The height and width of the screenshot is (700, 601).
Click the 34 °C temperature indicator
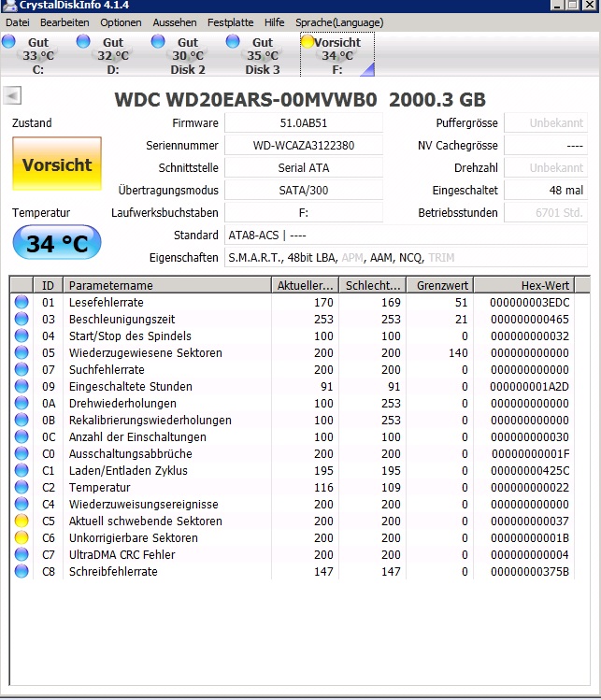coord(57,242)
